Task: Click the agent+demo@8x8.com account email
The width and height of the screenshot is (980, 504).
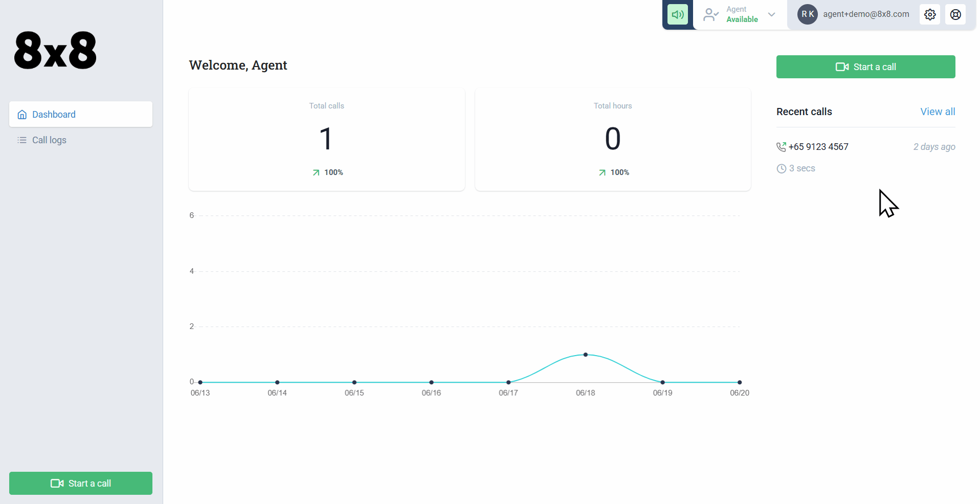Action: pyautogui.click(x=865, y=14)
